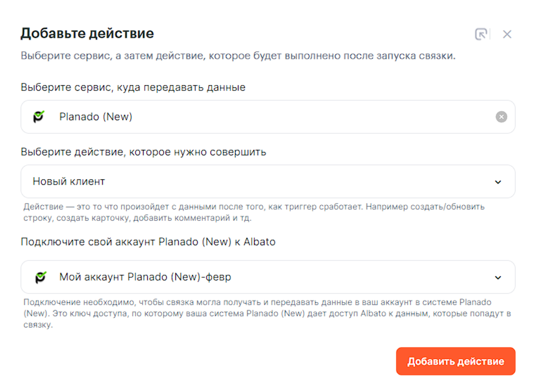The height and width of the screenshot is (392, 533).
Task: Click the subtitle about выполнено после запуска связки
Action: [238, 56]
